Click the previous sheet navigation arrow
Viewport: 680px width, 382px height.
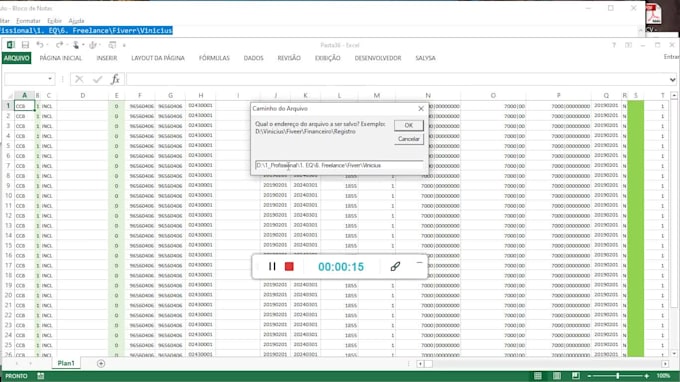coord(17,364)
